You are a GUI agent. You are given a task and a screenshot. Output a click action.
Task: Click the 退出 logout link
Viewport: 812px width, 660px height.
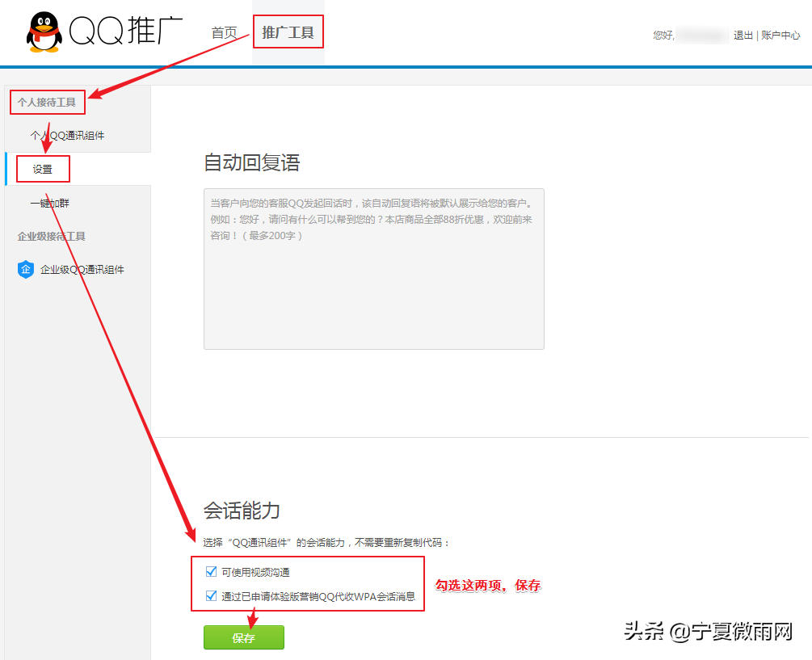(x=742, y=36)
